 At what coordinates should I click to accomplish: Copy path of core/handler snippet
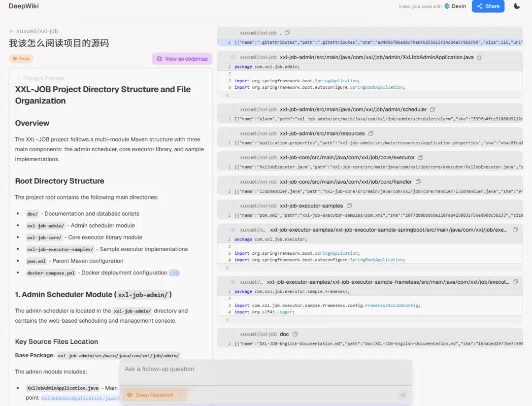coord(418,182)
